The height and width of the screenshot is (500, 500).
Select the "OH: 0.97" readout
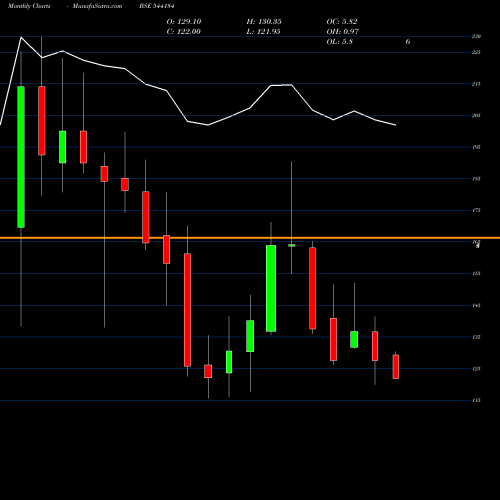pos(343,31)
